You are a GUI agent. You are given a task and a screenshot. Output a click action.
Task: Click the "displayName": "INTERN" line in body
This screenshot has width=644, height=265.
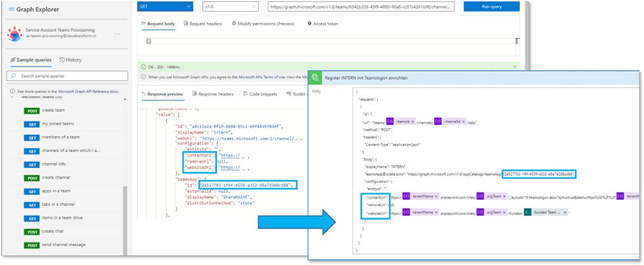[385, 166]
